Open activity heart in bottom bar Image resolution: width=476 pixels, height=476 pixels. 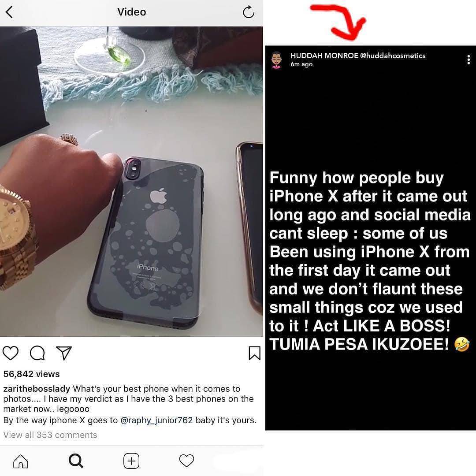pos(186,461)
